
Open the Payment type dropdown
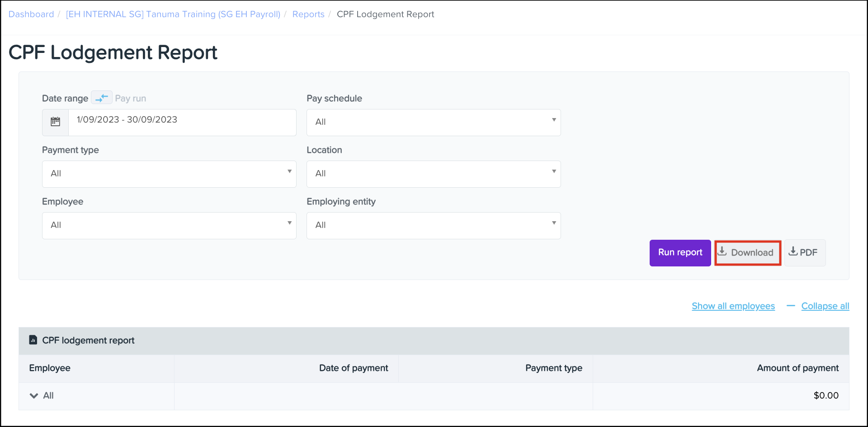pos(169,174)
